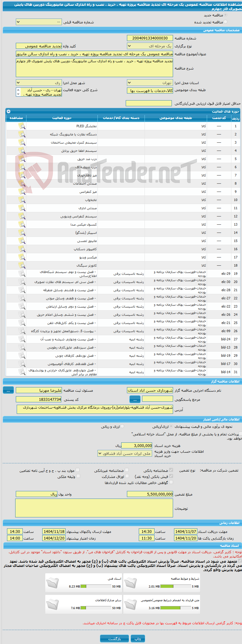Open the شماره مناقصه قبلی dropdown

click(x=39, y=22)
